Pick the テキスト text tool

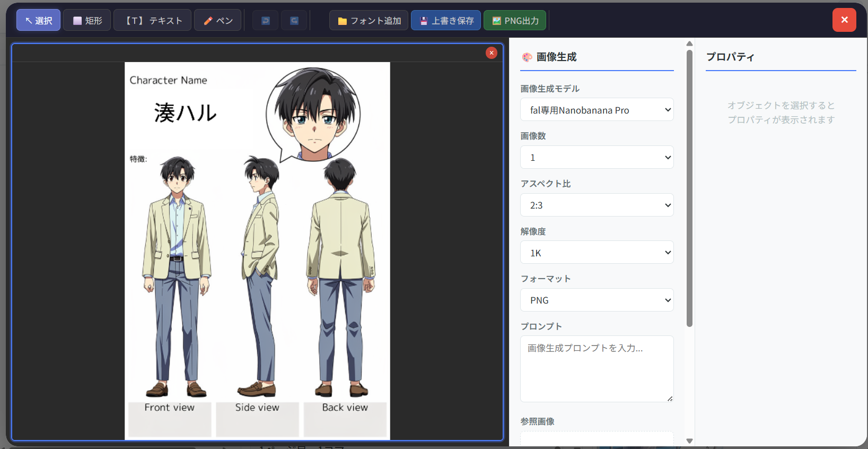(152, 20)
